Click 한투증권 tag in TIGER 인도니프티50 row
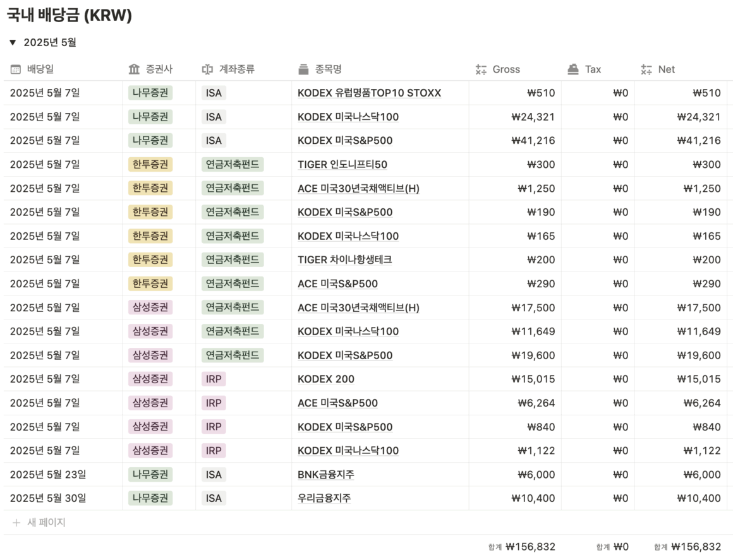 point(150,164)
